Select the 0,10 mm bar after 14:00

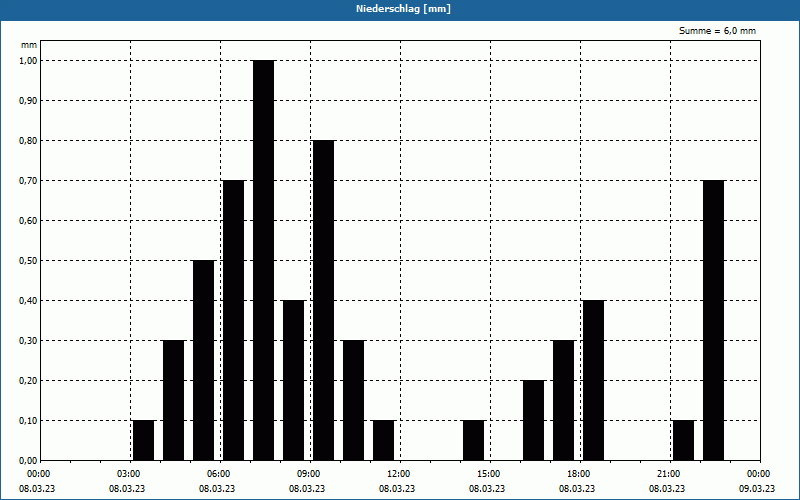pyautogui.click(x=473, y=440)
